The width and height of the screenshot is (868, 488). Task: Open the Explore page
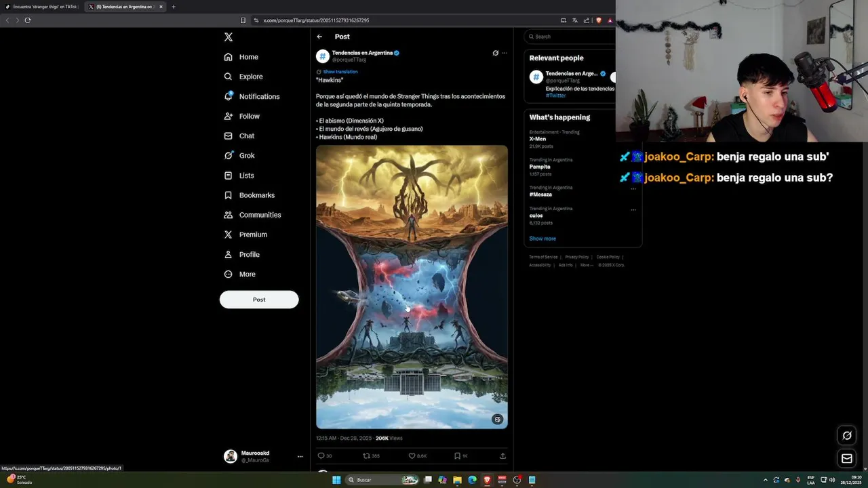click(243, 77)
